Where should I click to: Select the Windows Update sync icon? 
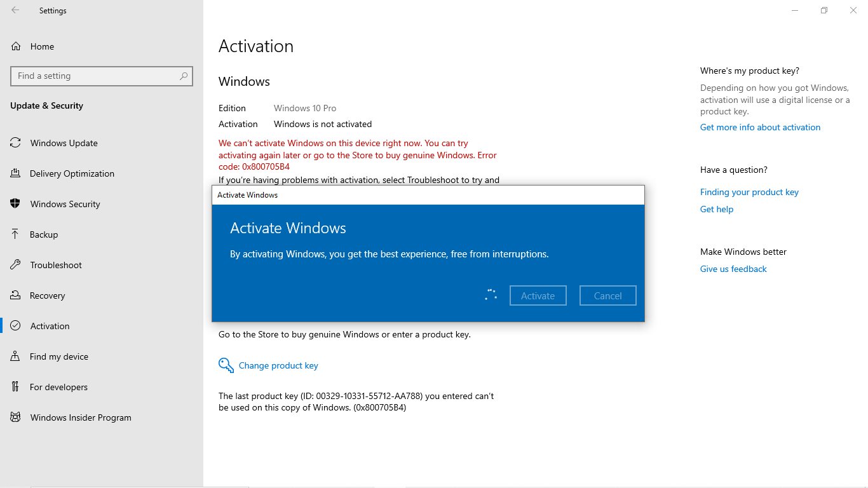pyautogui.click(x=15, y=143)
